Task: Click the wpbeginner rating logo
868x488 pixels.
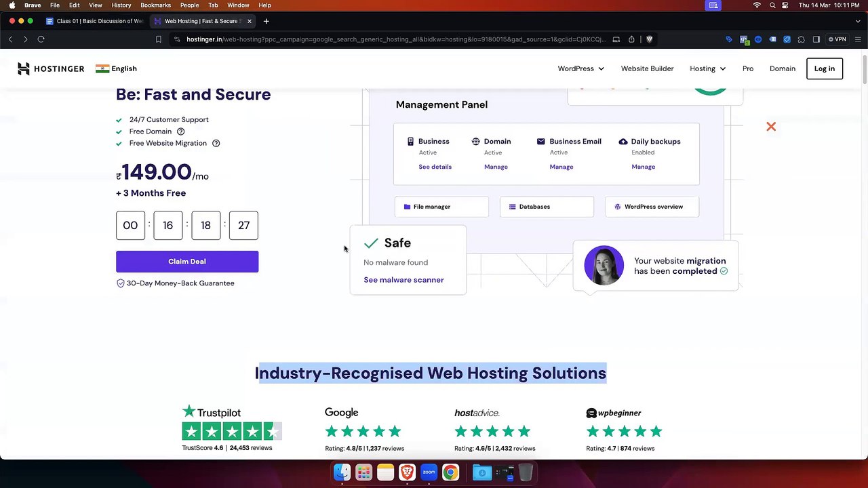Action: click(614, 413)
